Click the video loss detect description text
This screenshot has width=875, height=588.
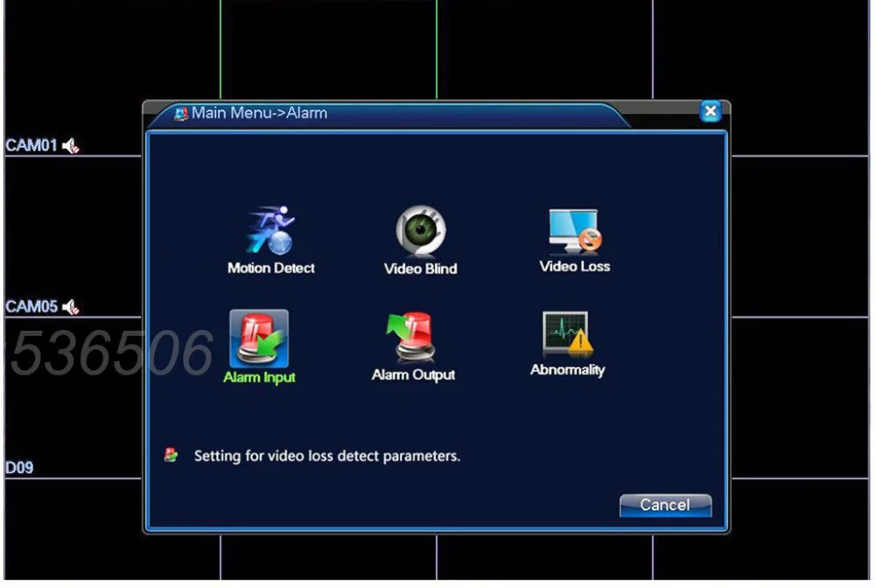click(x=327, y=457)
